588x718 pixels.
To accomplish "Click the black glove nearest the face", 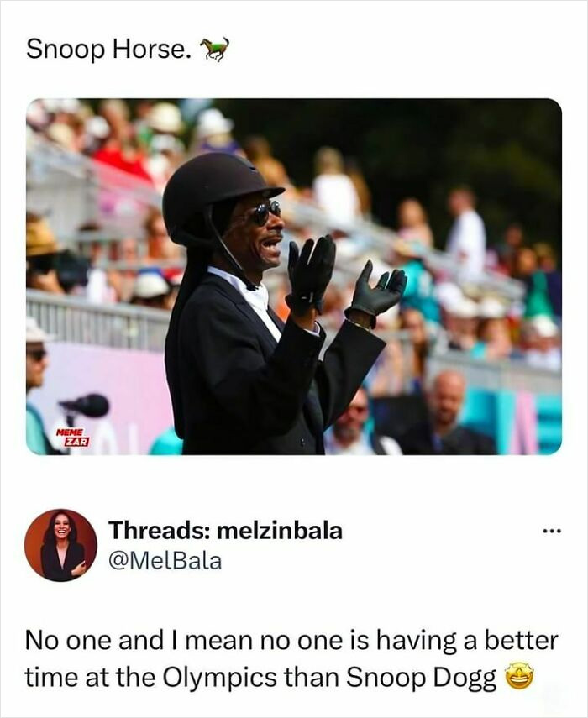I will pyautogui.click(x=311, y=273).
